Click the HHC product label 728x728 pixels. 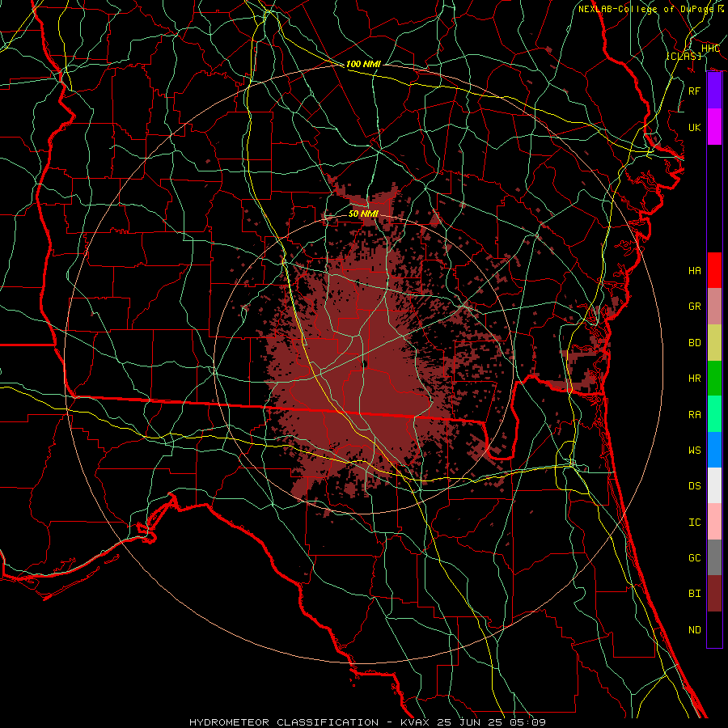710,49
